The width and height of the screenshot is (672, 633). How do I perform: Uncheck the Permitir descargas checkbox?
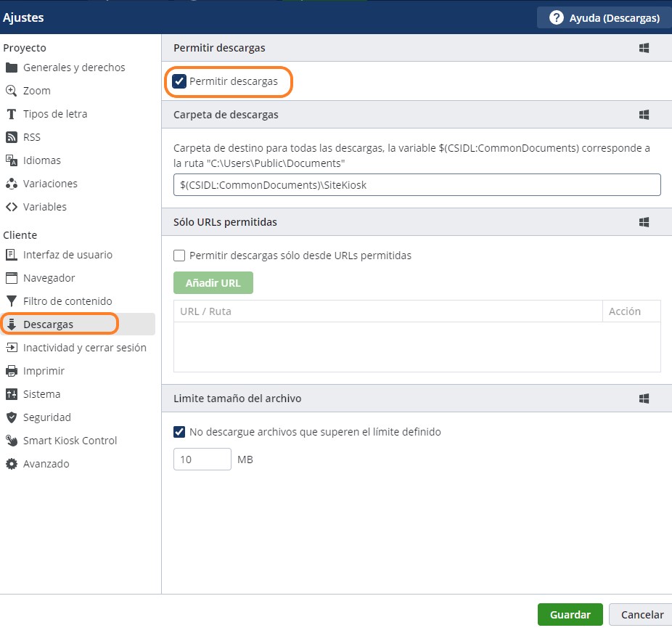click(179, 81)
